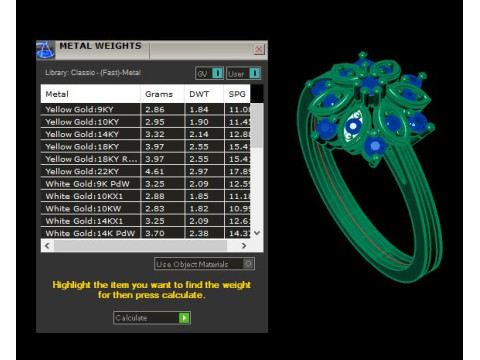Sort by DWT column header
The width and height of the screenshot is (480, 360).
204,94
